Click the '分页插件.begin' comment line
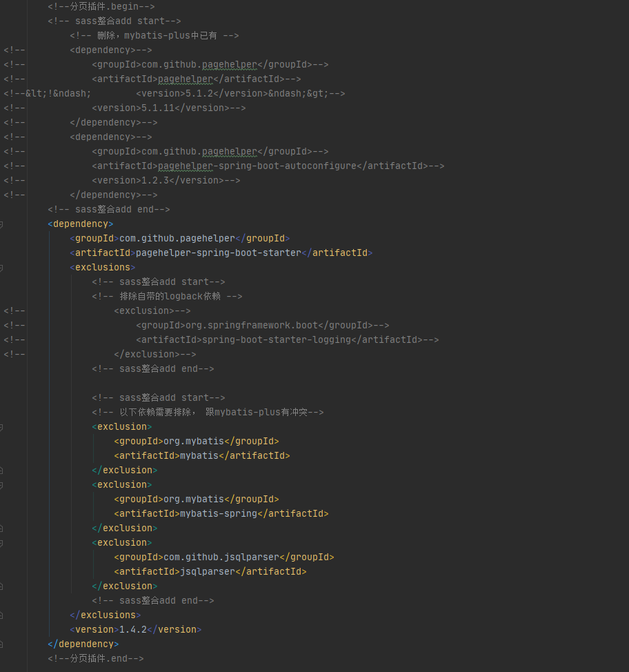The height and width of the screenshot is (672, 629). click(101, 6)
